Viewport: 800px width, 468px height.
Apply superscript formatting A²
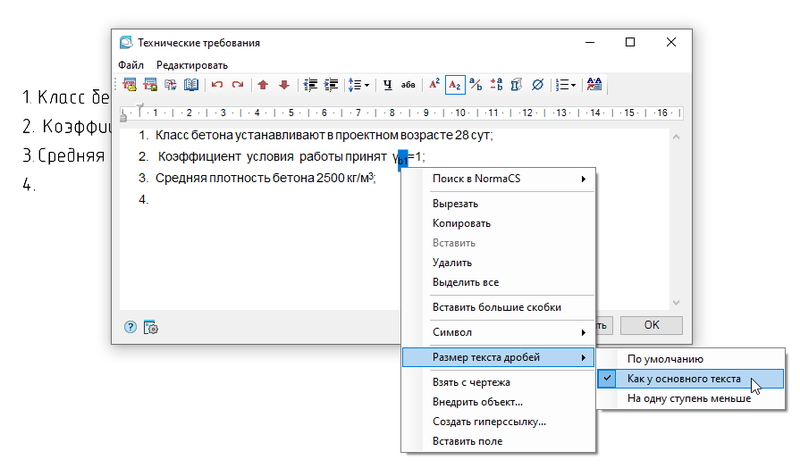434,85
